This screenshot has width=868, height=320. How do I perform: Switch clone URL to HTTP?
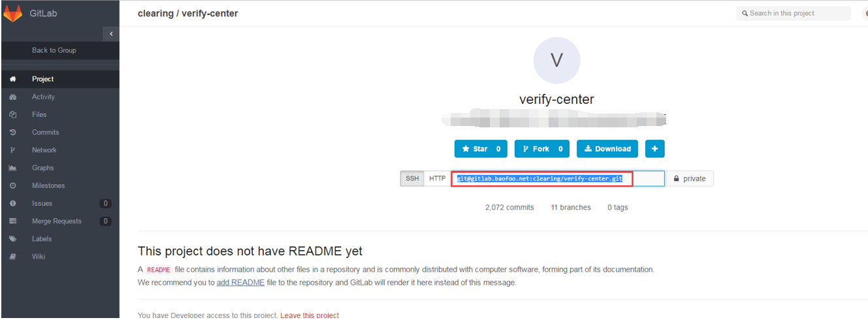tap(437, 179)
